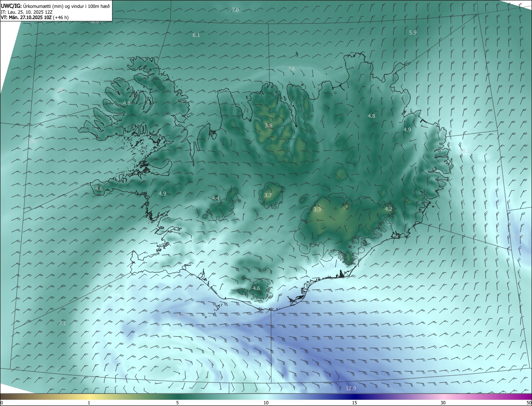Click the 7.0 value at the map's top edge
This screenshot has height=406, width=532.
click(235, 10)
